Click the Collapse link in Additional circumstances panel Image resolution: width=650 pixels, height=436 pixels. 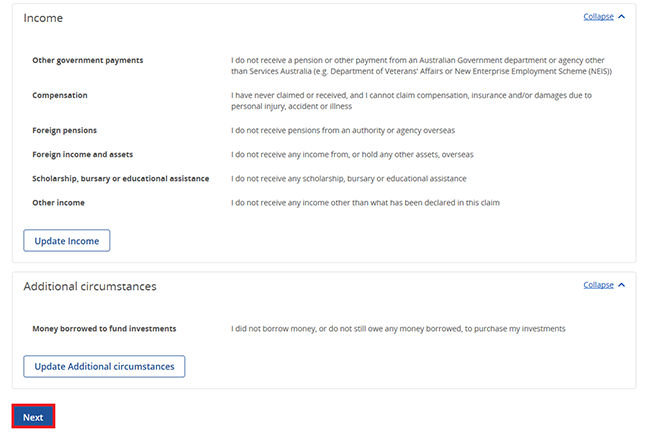(598, 285)
